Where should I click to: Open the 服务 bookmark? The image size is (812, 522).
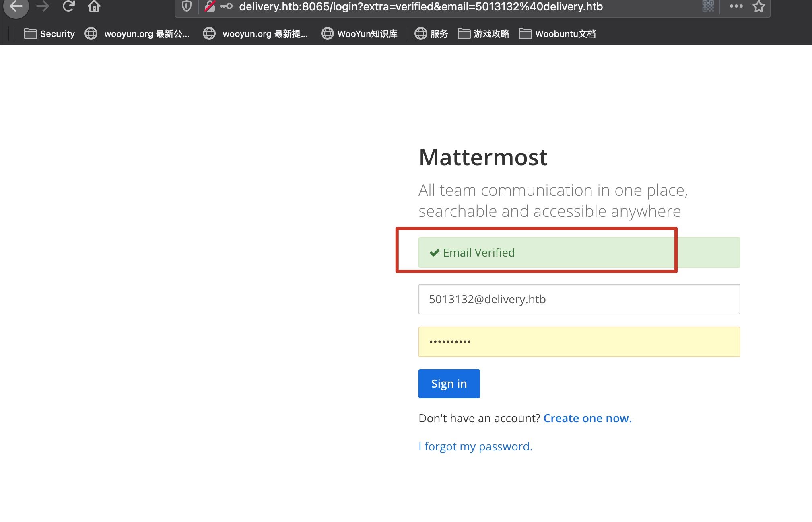coord(431,34)
